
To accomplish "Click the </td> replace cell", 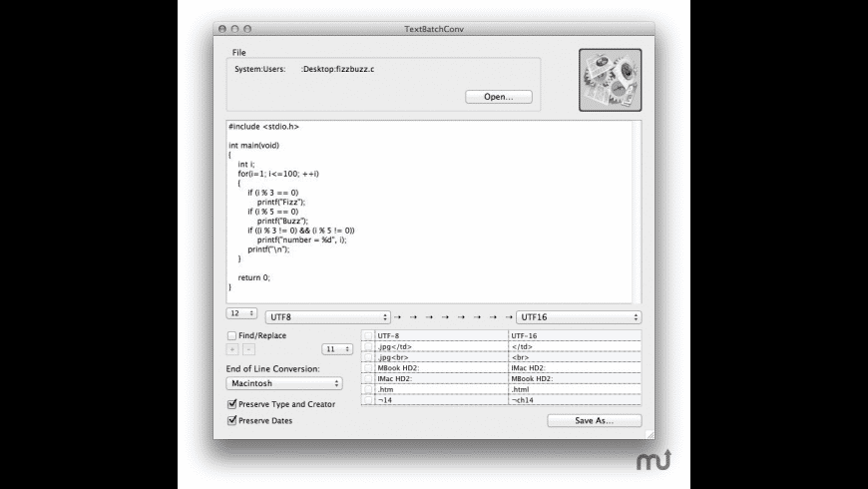I will (575, 346).
